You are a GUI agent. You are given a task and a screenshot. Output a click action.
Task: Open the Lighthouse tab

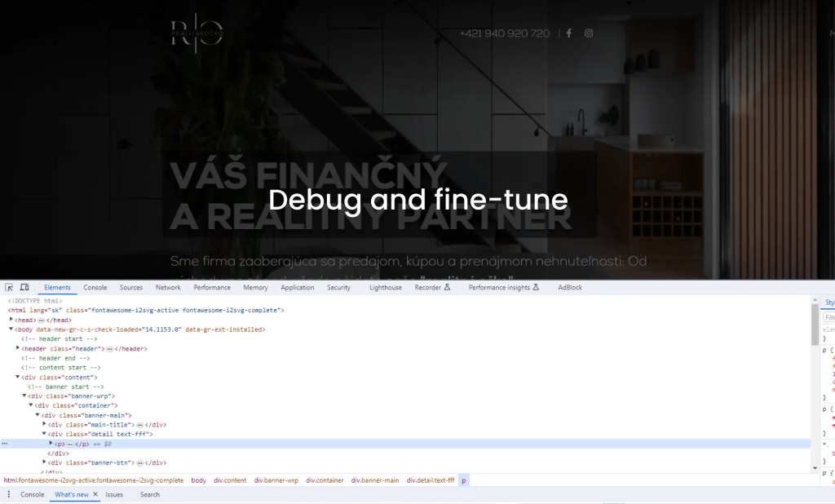pos(385,287)
